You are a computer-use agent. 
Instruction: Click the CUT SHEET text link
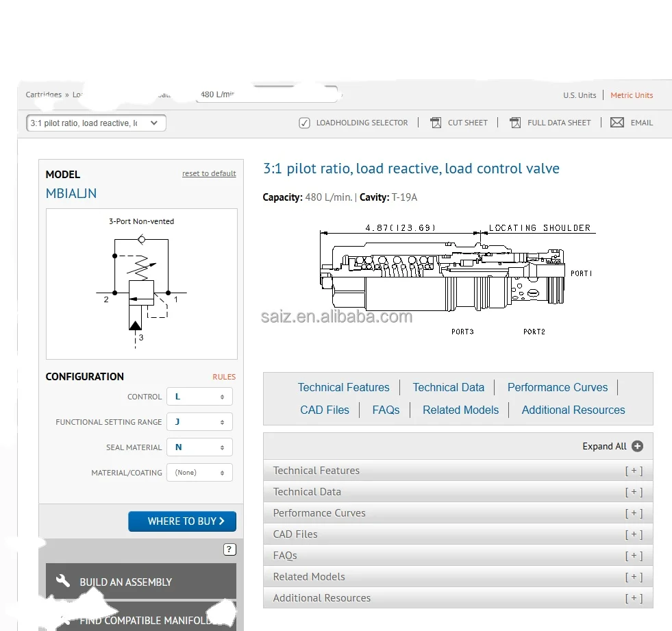(468, 123)
